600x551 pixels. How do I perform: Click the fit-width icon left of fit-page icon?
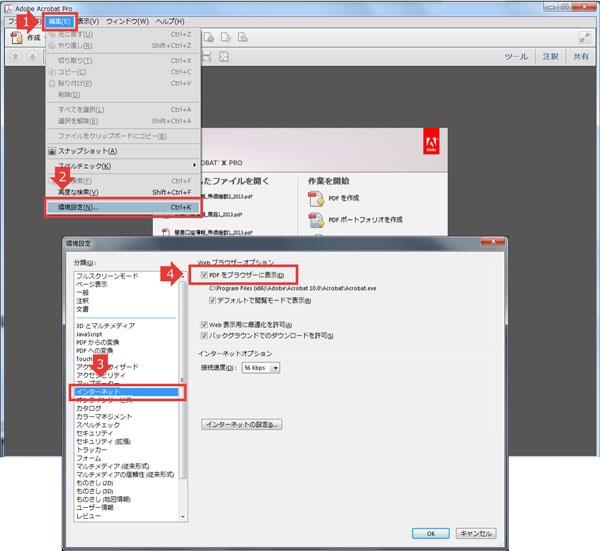pyautogui.click(x=207, y=57)
